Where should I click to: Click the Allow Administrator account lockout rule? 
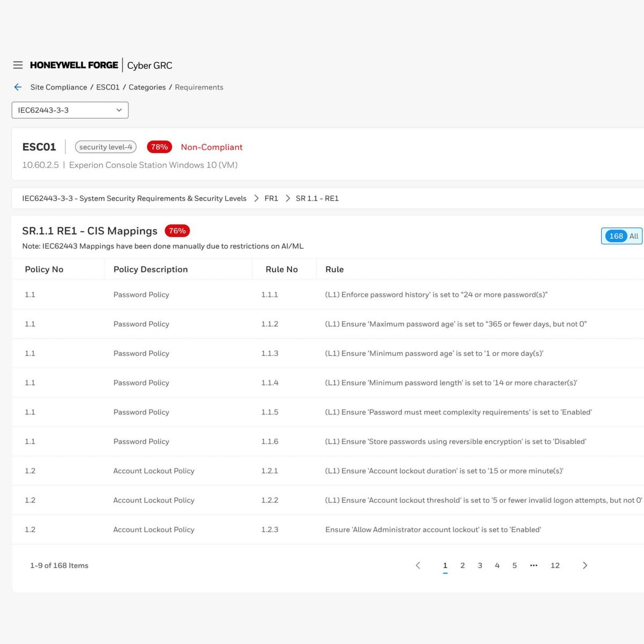pos(433,529)
